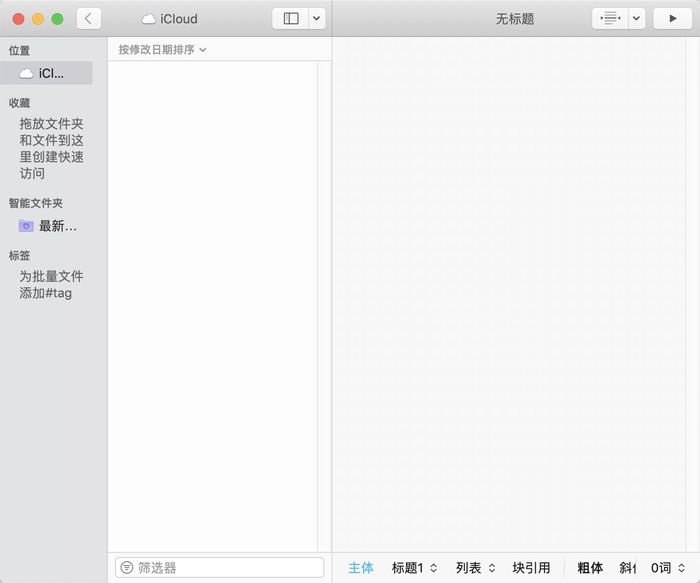Open the 标题1 heading level selector
This screenshot has height=583, width=700.
(414, 568)
